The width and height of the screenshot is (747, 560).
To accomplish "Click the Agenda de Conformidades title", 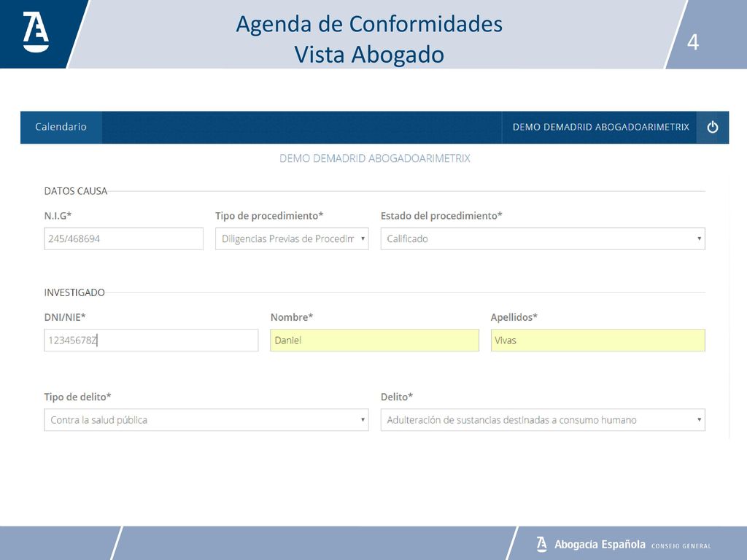I will click(x=369, y=24).
